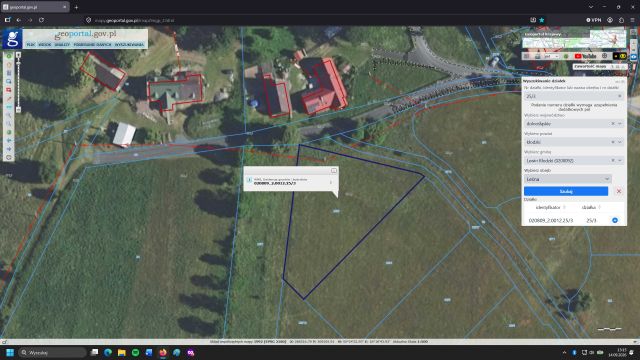Click the bookmark star in the address bar
640x360 pixels.
[x=542, y=20]
